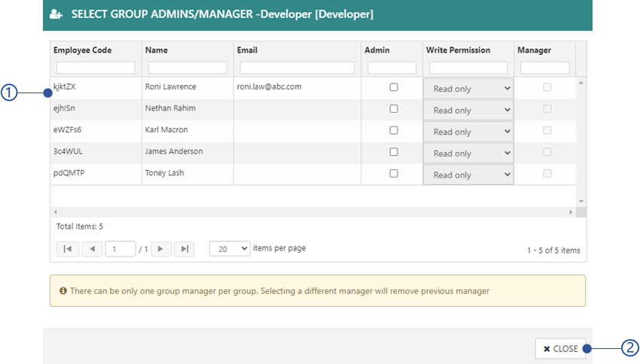This screenshot has width=640, height=364.
Task: Go to last page of the grid
Action: [x=184, y=249]
